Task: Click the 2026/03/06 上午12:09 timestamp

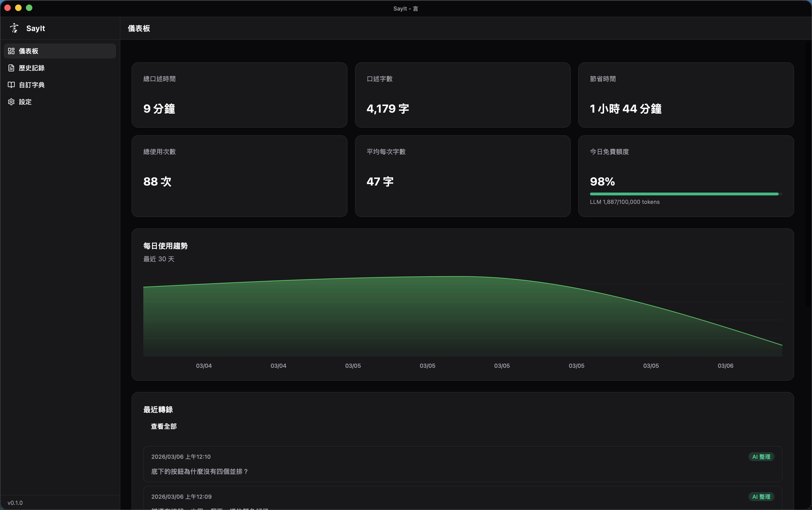Action: pos(181,497)
